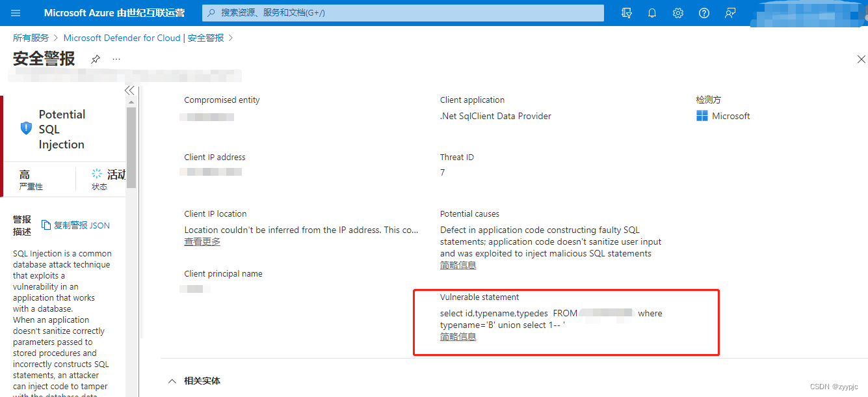
Task: Open the Azure portal hamburger menu
Action: coord(16,13)
